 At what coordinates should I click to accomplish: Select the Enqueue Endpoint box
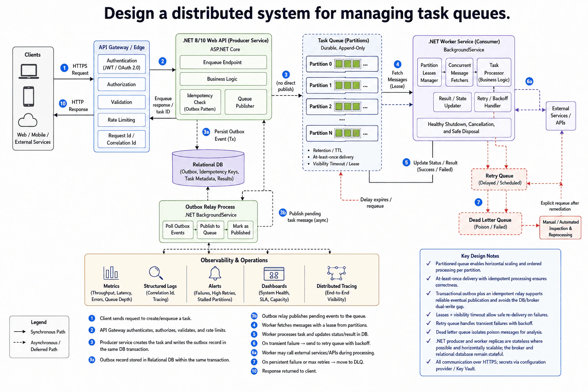pos(223,62)
